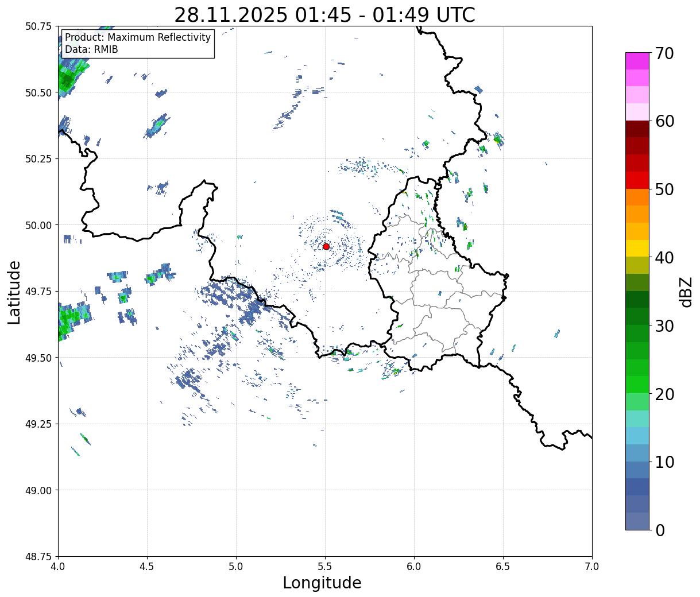Select the 'Product: Maximum Reflectivity' label

click(x=138, y=38)
